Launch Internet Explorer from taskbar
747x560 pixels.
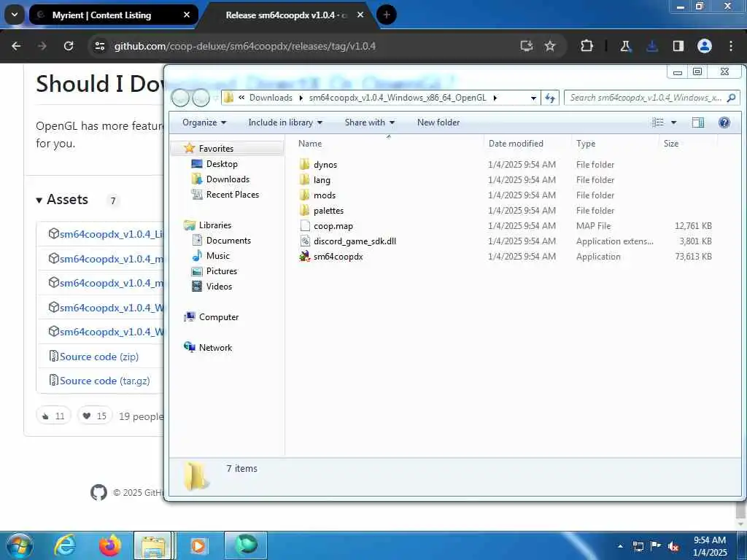pos(65,545)
